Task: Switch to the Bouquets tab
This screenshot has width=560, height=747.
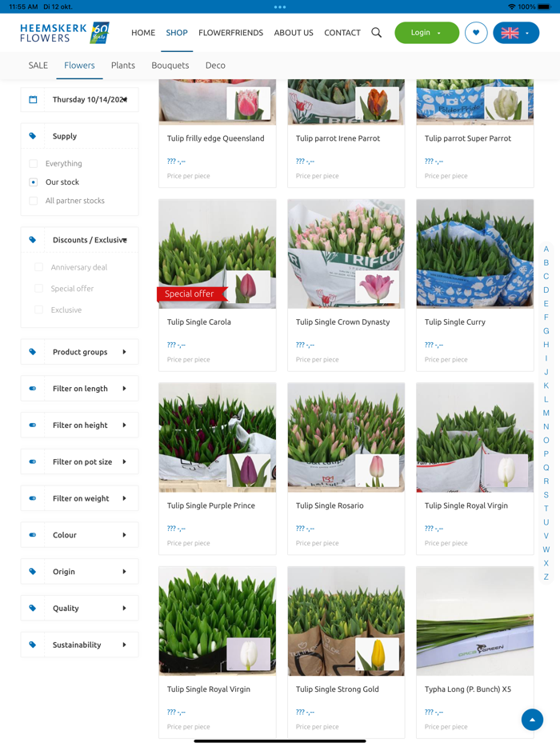Action: click(170, 66)
